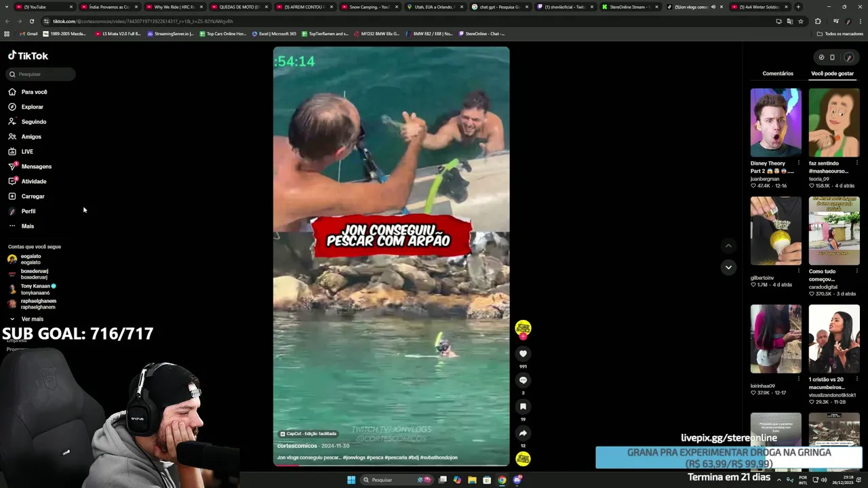The height and width of the screenshot is (488, 868).
Task: Reload the page with the refresh button
Action: [x=31, y=21]
